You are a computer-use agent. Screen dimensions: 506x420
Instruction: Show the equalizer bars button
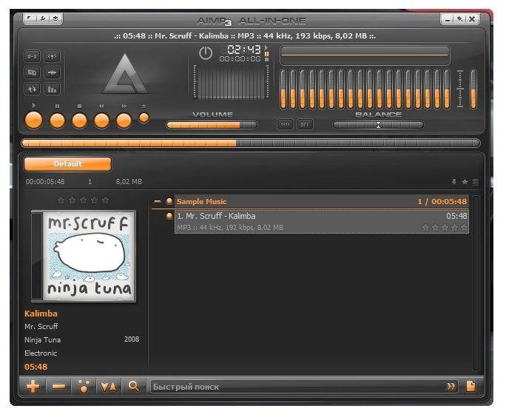52,89
